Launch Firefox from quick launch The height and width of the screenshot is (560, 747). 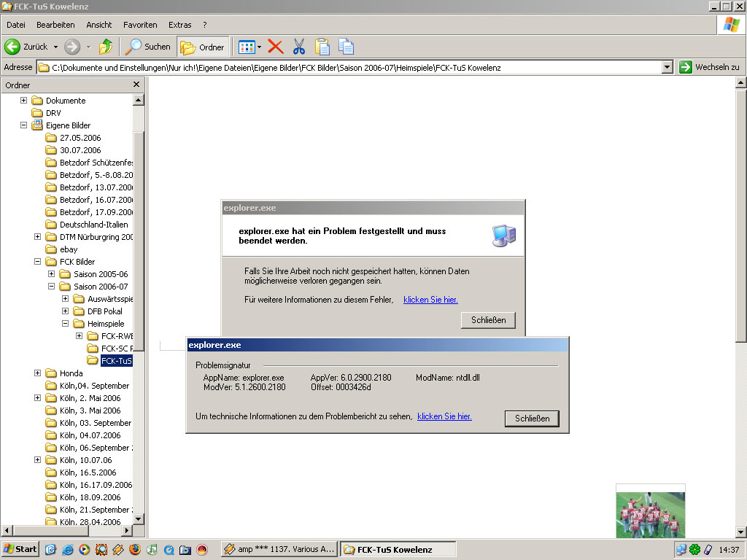[x=135, y=550]
